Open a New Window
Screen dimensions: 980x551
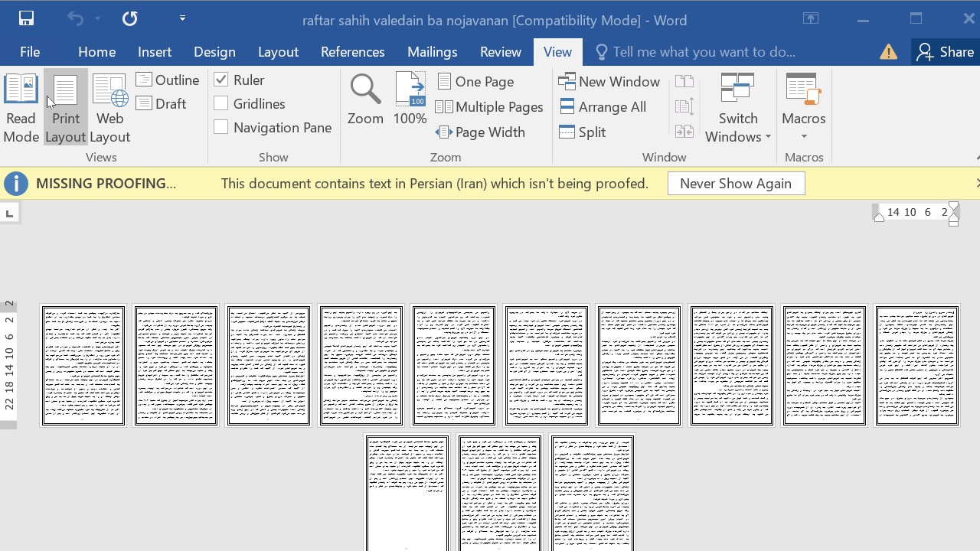(609, 81)
